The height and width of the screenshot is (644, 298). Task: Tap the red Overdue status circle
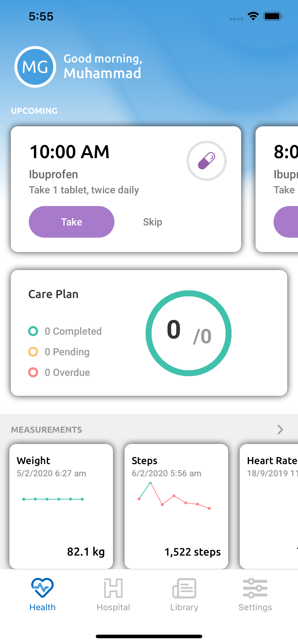[33, 372]
